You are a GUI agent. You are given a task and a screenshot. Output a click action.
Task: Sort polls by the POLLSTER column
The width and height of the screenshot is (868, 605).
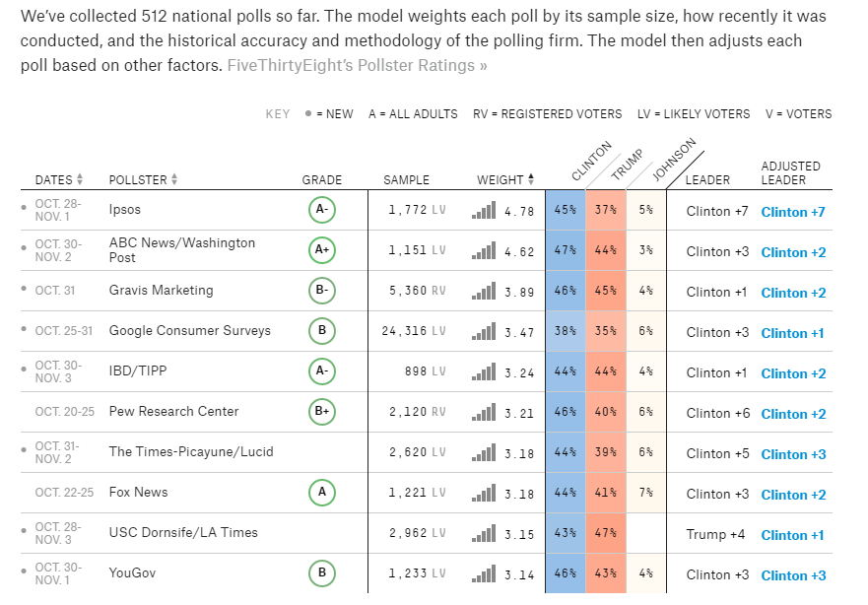coord(144,179)
